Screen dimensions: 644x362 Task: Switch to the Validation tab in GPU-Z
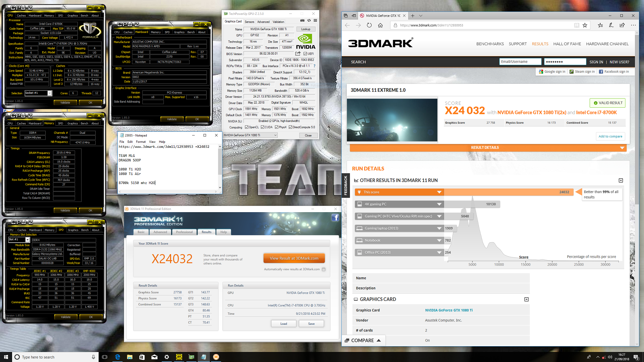click(278, 22)
